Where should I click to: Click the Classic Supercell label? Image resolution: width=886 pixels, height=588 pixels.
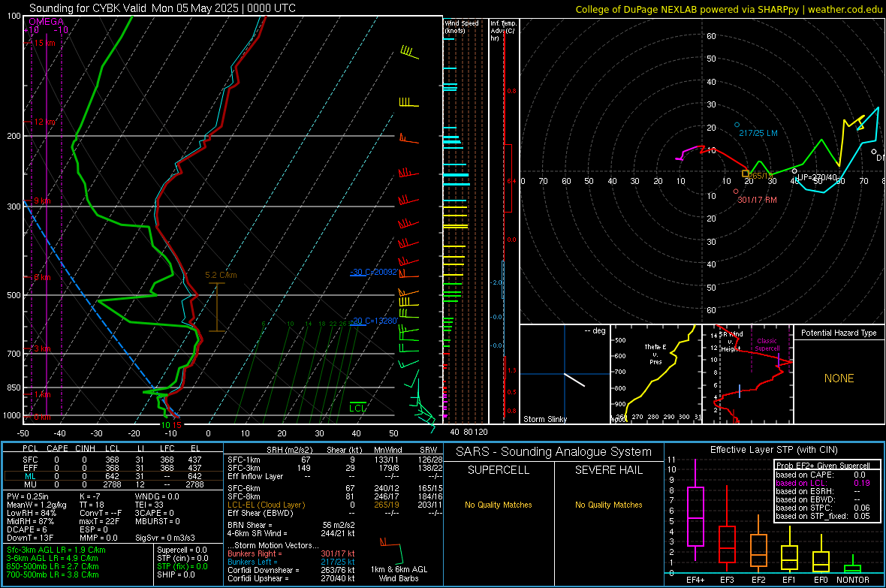[x=767, y=345]
